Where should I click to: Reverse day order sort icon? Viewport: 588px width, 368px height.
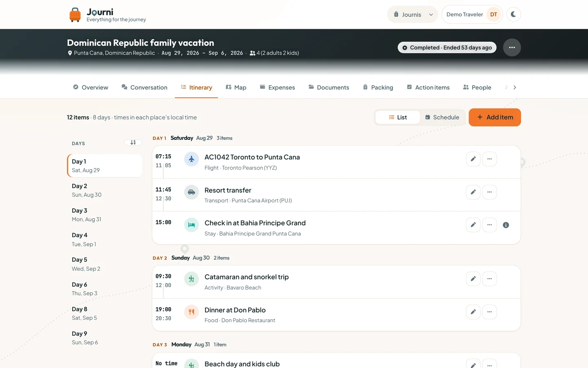pyautogui.click(x=133, y=143)
